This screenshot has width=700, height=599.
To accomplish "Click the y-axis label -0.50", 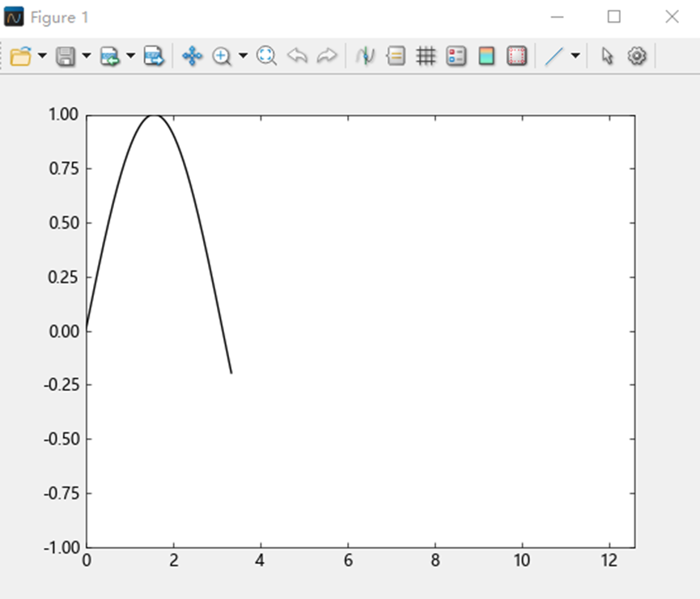I will [62, 439].
